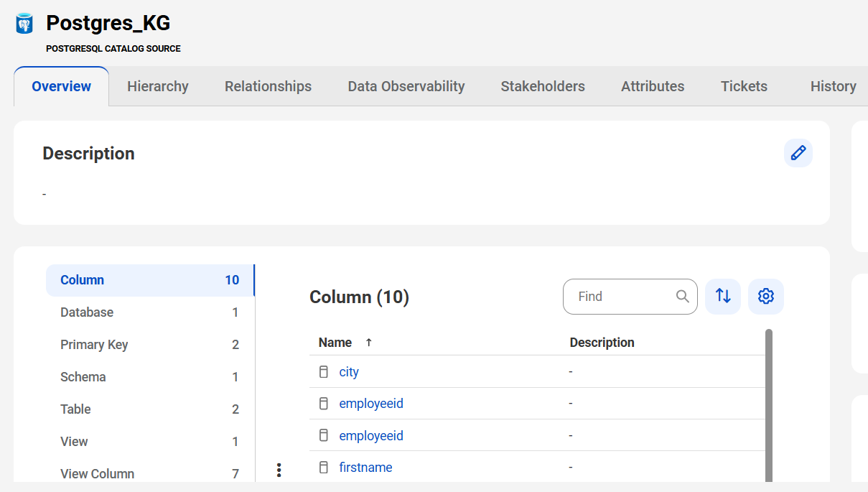Open the Stakeholders tab
Viewport: 868px width, 492px height.
[x=543, y=86]
